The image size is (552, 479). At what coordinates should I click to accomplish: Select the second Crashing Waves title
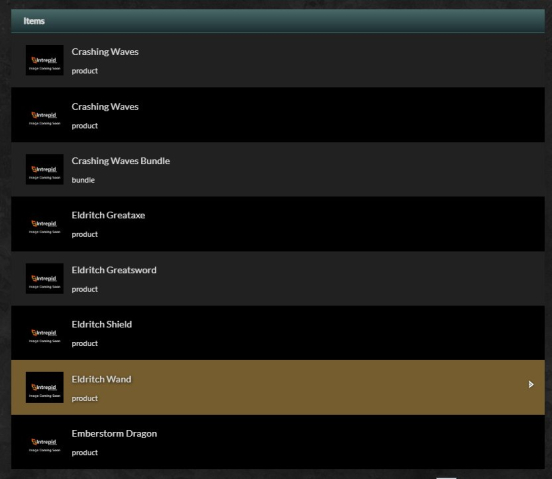[x=105, y=107]
